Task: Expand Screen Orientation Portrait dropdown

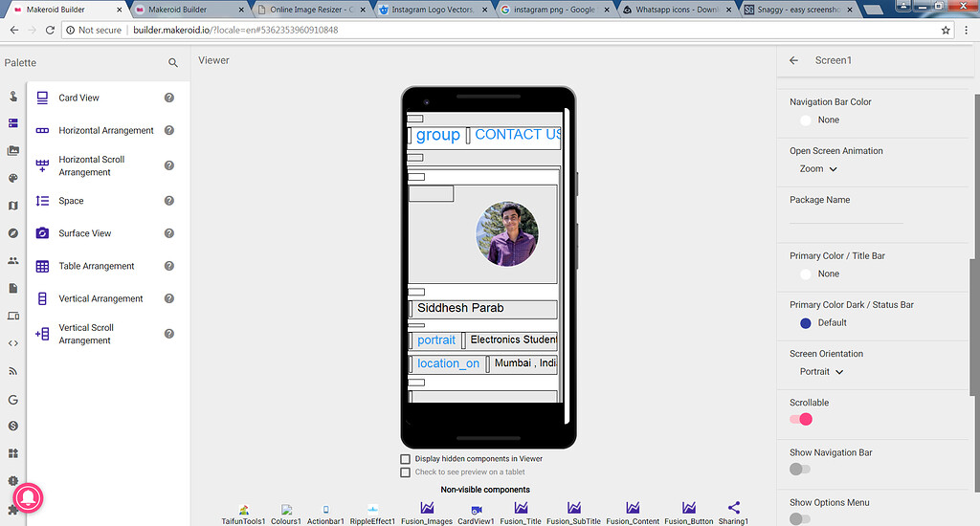Action: coord(821,372)
